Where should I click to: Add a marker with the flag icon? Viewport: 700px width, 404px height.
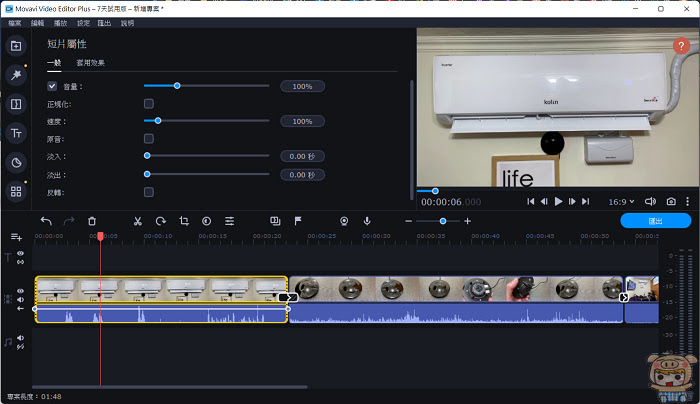(x=298, y=221)
